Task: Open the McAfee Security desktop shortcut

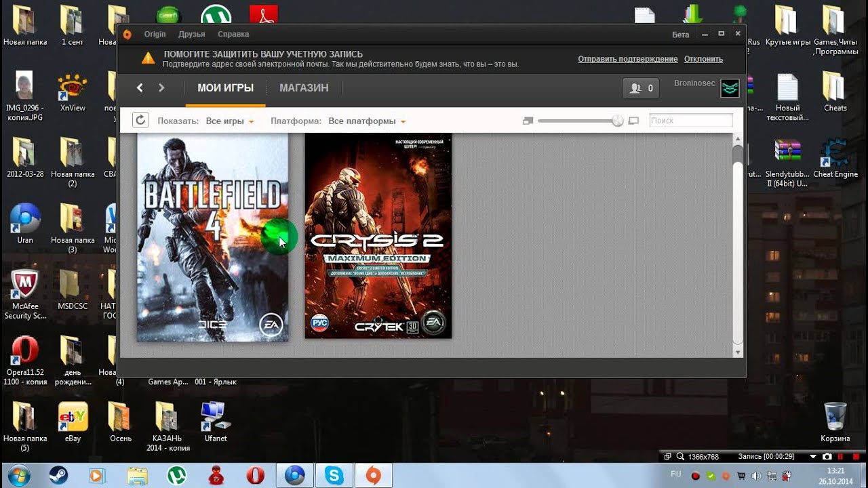Action: click(25, 294)
